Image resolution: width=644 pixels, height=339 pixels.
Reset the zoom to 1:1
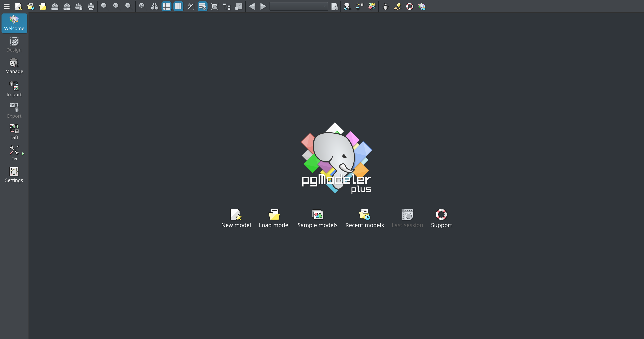(115, 6)
